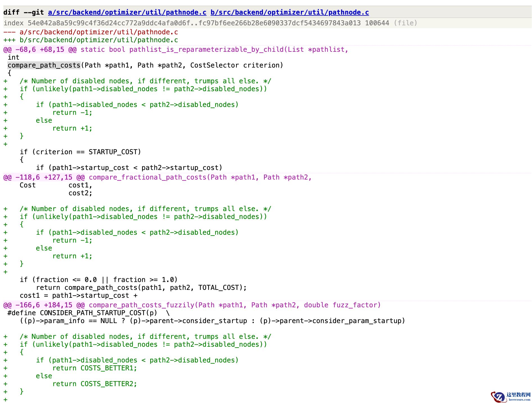Image resolution: width=532 pixels, height=403 pixels.
Task: Click the (file) link on index line
Action: click(x=405, y=23)
